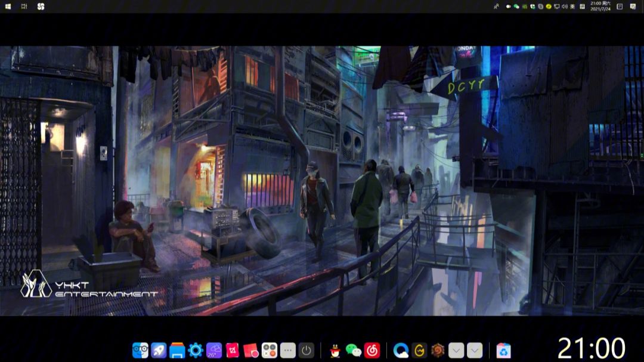The width and height of the screenshot is (644, 362).
Task: Open the tray date and time 2021/7/24
Action: click(x=600, y=7)
